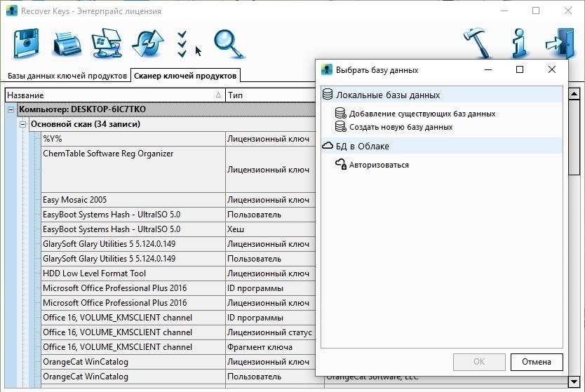Click the exit door icon

[x=560, y=43]
